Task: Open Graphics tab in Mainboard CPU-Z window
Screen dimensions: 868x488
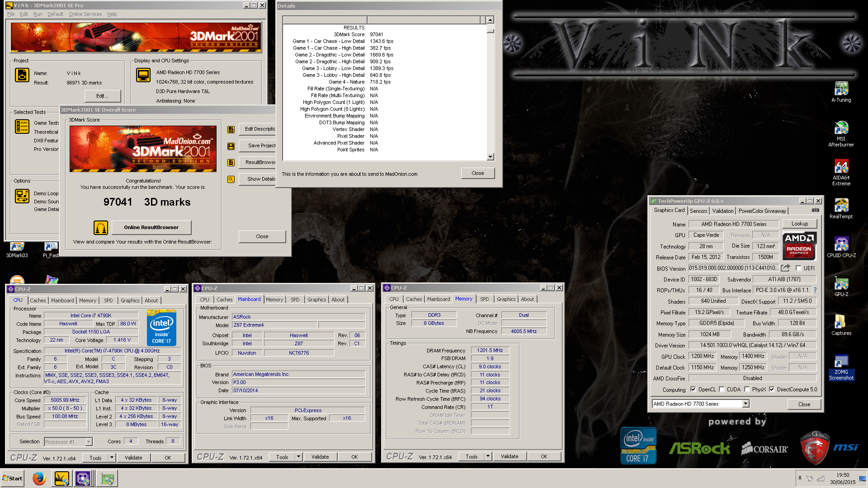Action: [x=317, y=300]
